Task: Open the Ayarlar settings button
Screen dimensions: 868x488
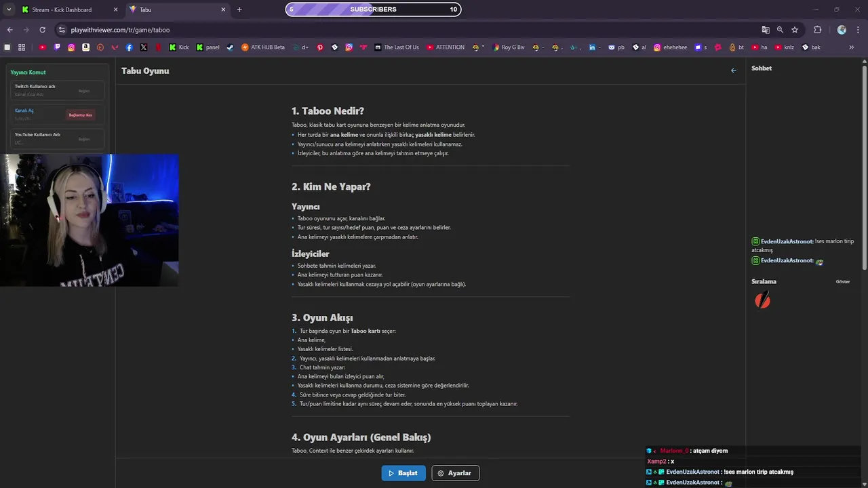Action: [456, 473]
